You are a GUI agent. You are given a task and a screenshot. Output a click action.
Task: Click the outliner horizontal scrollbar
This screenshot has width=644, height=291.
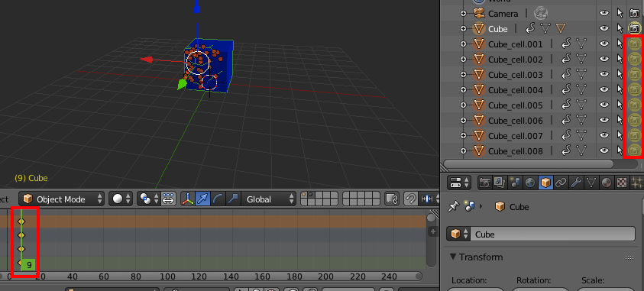(528, 163)
